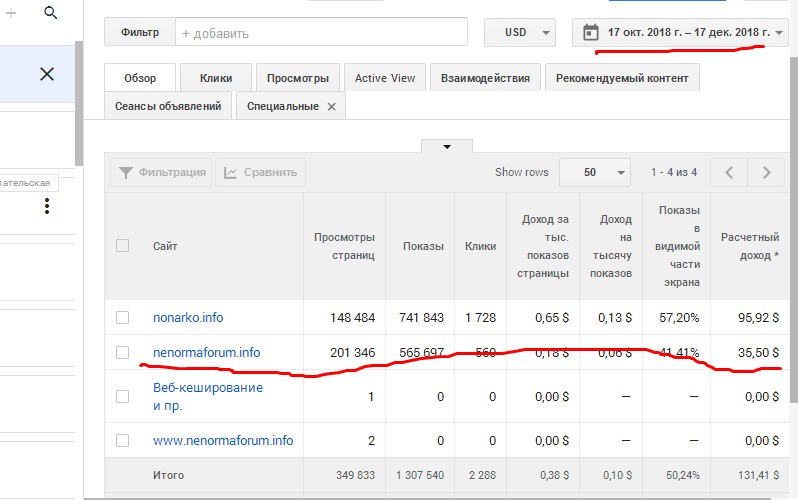Screen dimensions: 798x500
Task: Open the date range picker dropdown
Action: tap(680, 32)
